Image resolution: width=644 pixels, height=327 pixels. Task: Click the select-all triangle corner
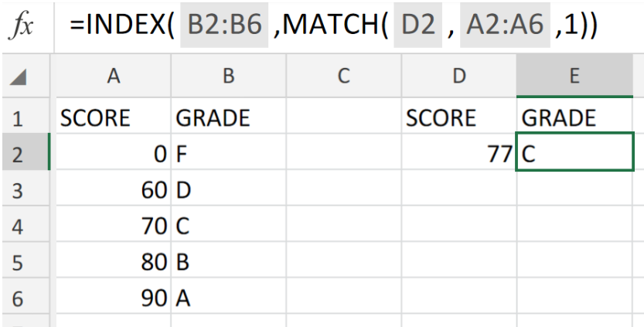[18, 77]
